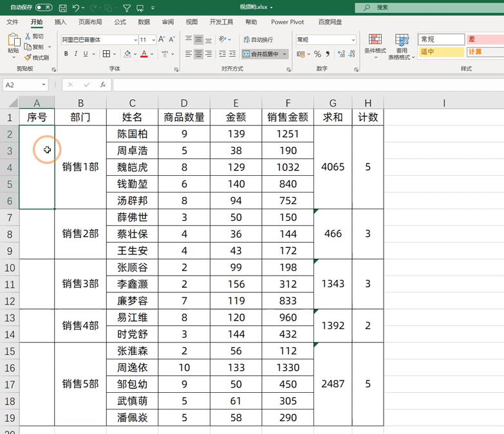
Task: Open Conditional Formatting (条件格式)
Action: tap(375, 46)
